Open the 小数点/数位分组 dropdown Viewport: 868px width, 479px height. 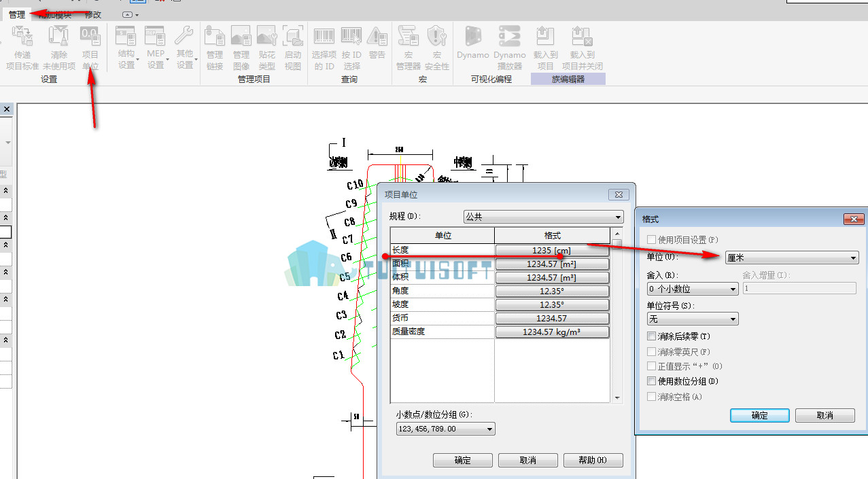pos(445,429)
